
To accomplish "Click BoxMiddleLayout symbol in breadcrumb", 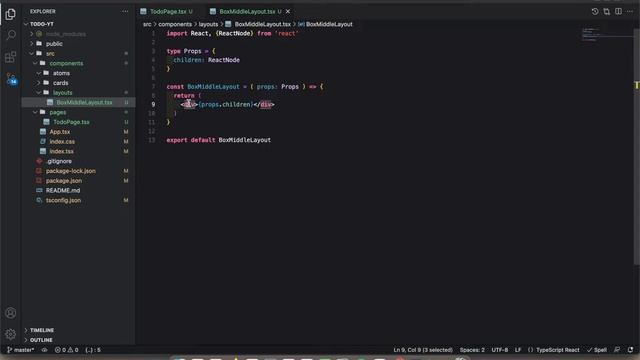I will click(329, 24).
